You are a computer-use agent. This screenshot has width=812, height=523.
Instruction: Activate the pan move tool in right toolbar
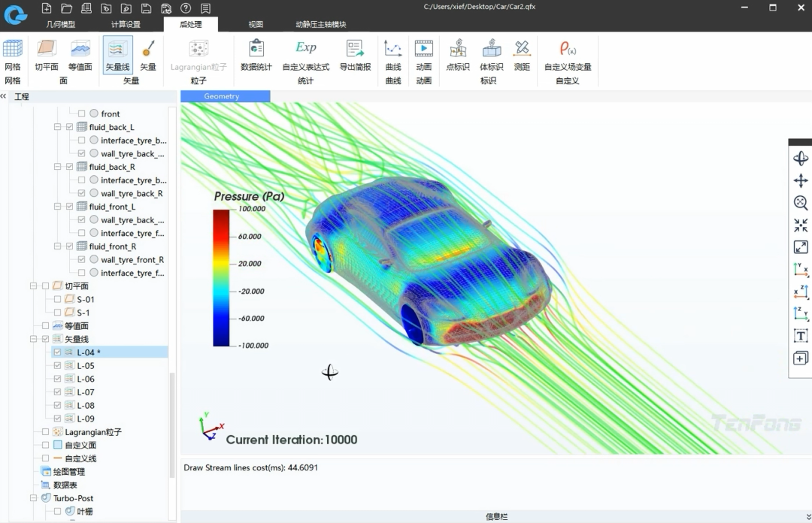(801, 180)
